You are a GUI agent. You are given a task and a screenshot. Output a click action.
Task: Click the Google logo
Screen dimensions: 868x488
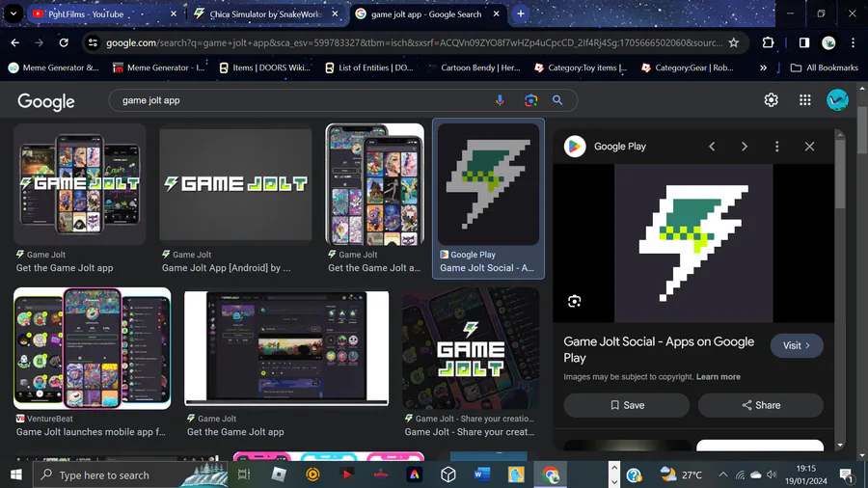46,101
